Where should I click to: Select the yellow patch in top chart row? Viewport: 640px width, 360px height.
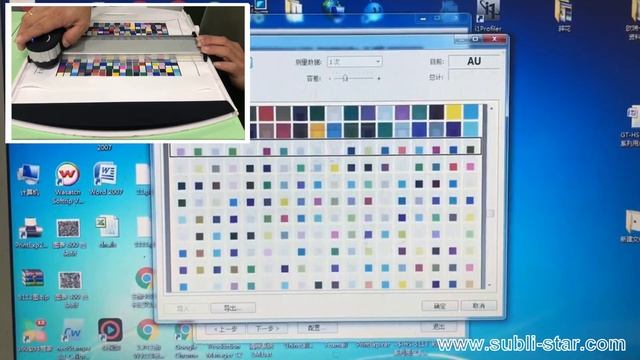(x=453, y=112)
